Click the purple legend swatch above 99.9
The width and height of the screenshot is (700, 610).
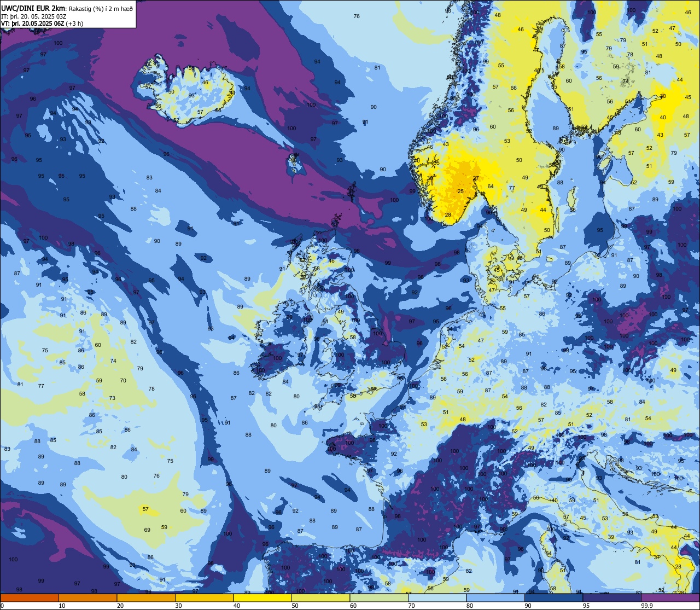click(x=670, y=597)
